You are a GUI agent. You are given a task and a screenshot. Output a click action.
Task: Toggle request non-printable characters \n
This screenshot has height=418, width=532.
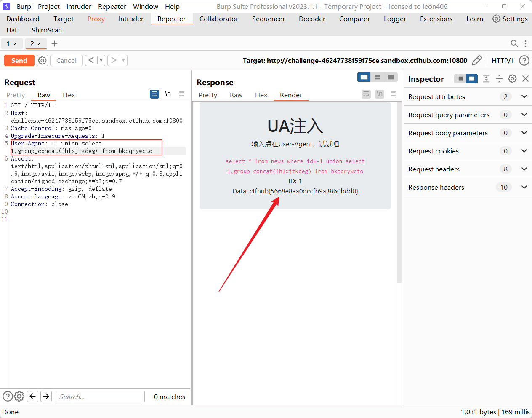(168, 94)
